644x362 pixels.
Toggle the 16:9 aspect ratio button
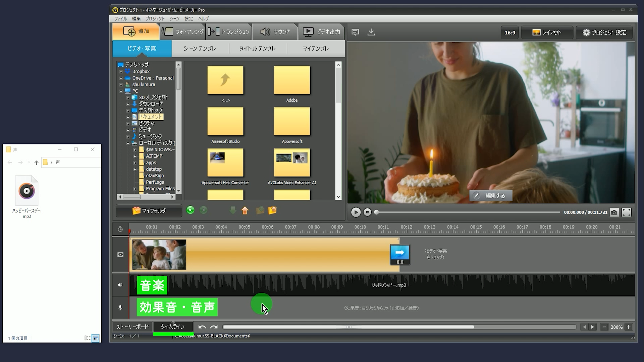509,33
